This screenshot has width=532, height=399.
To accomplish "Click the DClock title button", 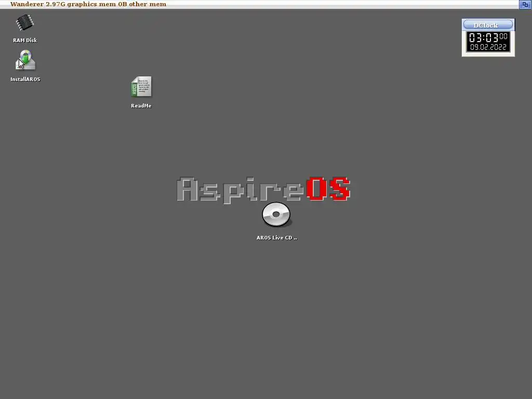I will tap(488, 25).
